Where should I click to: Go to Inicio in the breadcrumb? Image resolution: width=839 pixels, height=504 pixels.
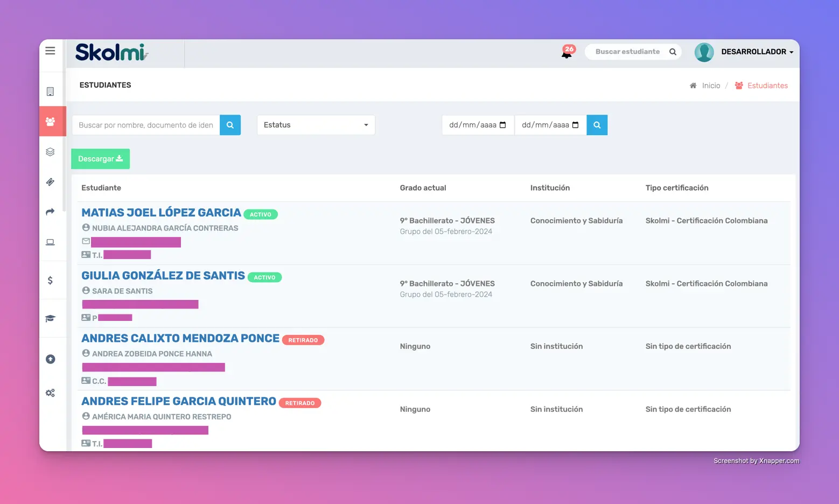coord(710,86)
